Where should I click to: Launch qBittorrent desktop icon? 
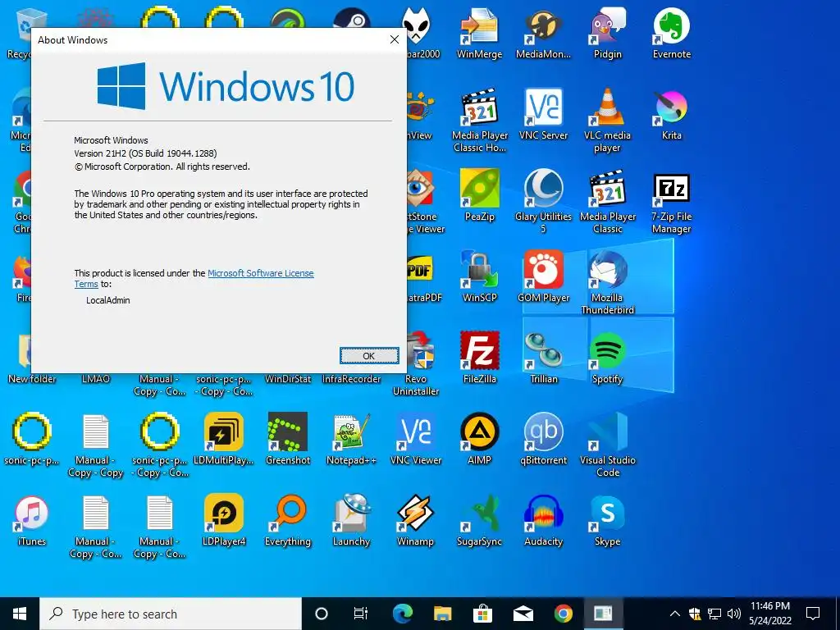pyautogui.click(x=543, y=439)
